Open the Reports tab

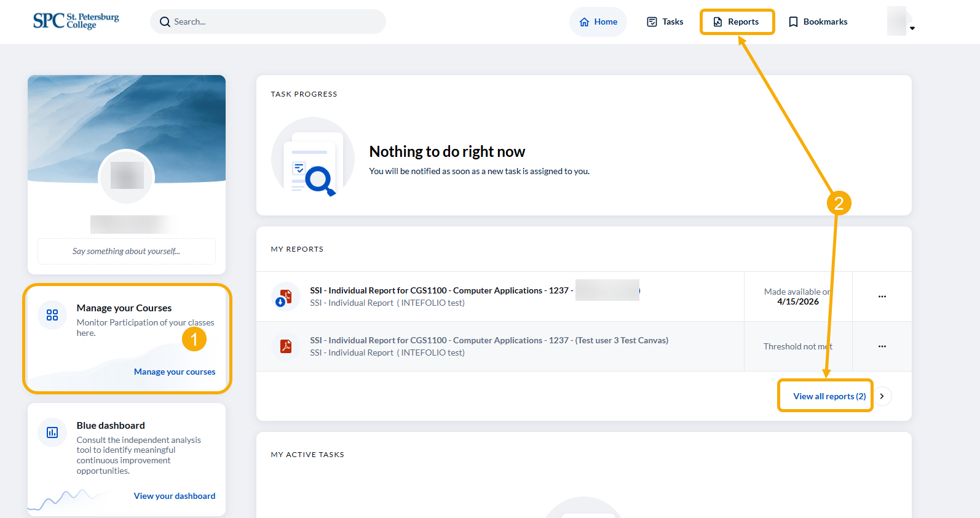[x=737, y=22]
